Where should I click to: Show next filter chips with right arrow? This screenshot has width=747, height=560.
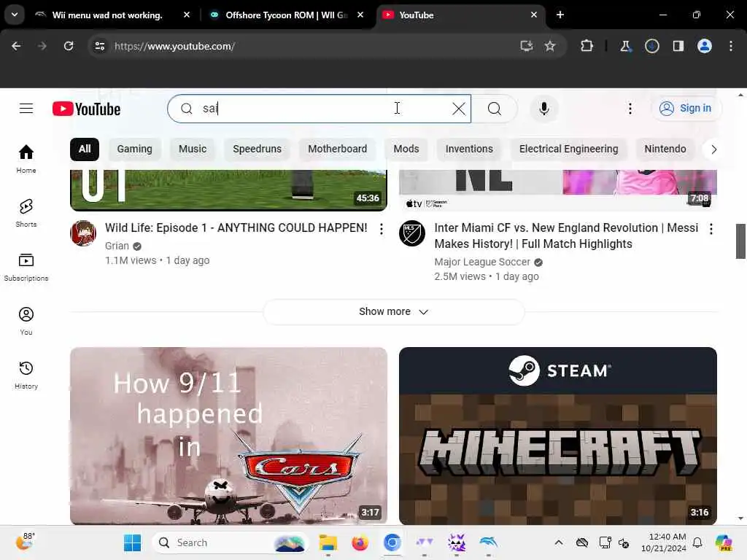point(713,149)
